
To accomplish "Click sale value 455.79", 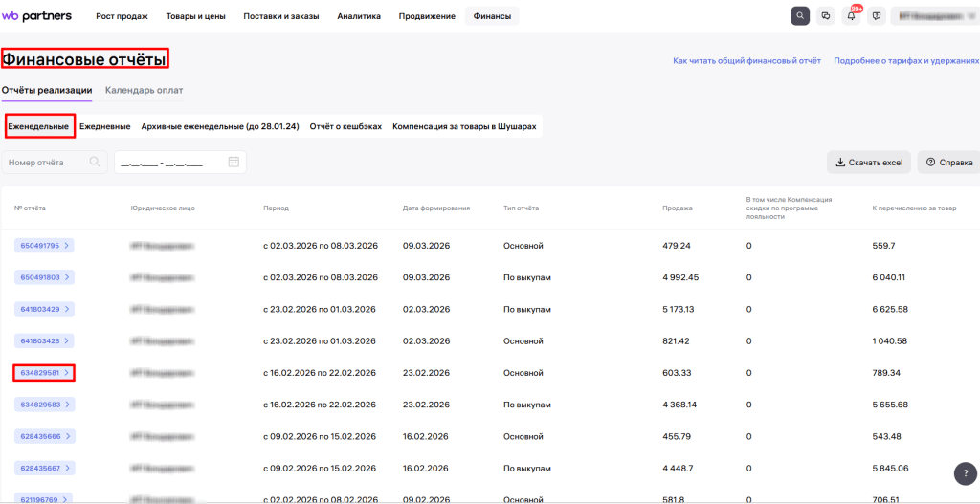I will tap(677, 436).
